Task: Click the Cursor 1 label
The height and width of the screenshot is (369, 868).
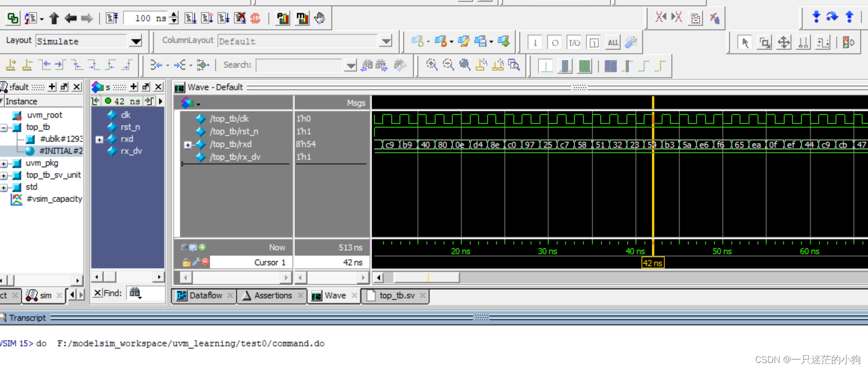Action: click(x=270, y=262)
